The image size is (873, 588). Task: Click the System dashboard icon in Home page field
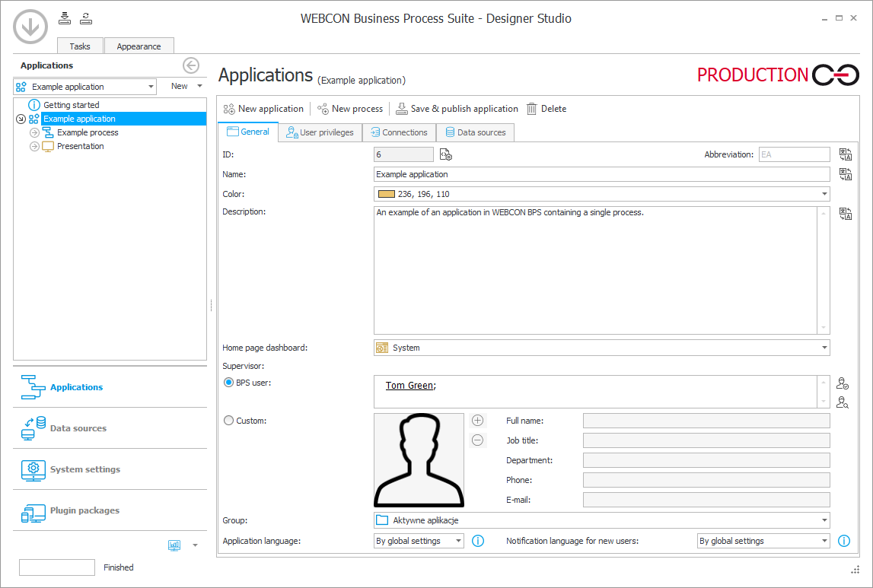[x=382, y=348]
